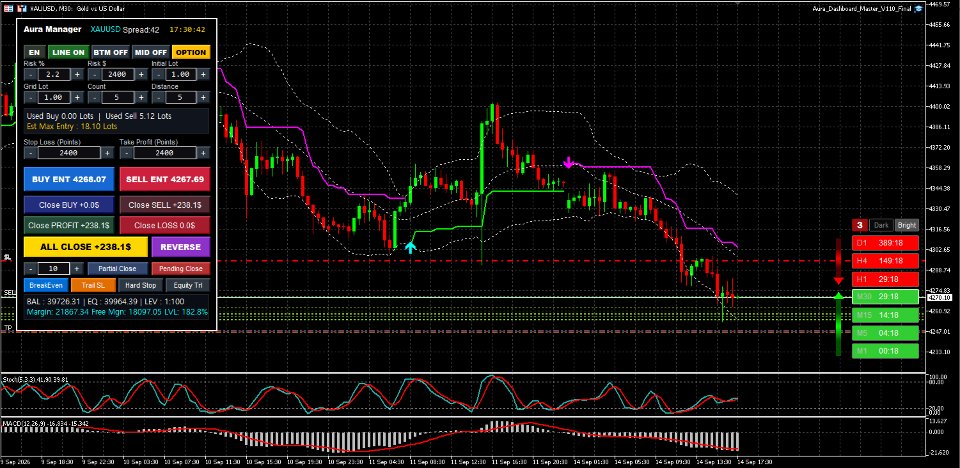Click the cyan up arrow buy signal
This screenshot has height=468, width=960.
tap(410, 247)
